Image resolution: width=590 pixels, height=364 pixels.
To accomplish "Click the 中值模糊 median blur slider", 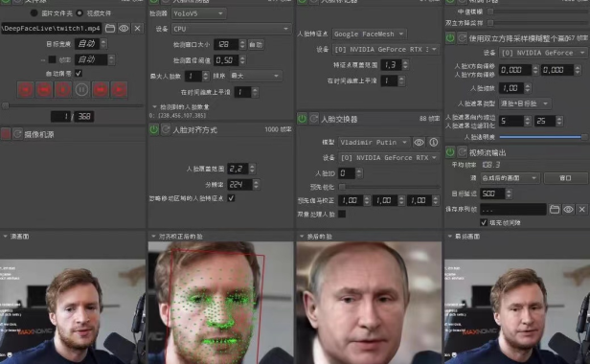I will click(537, 11).
